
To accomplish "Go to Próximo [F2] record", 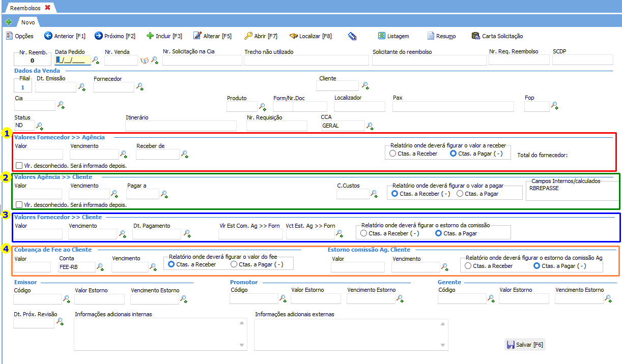I will point(115,36).
